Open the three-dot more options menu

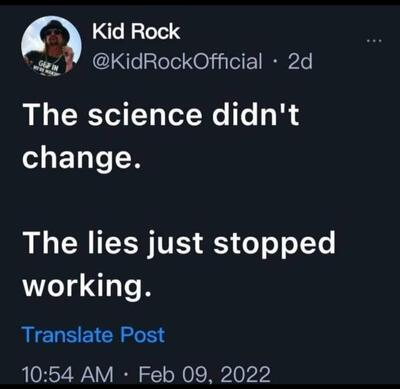(x=374, y=41)
